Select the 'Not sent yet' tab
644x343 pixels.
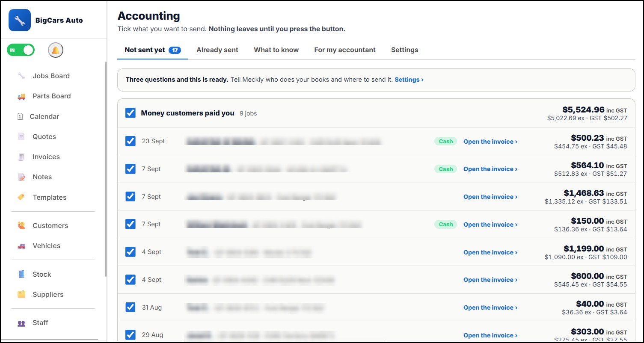[153, 50]
